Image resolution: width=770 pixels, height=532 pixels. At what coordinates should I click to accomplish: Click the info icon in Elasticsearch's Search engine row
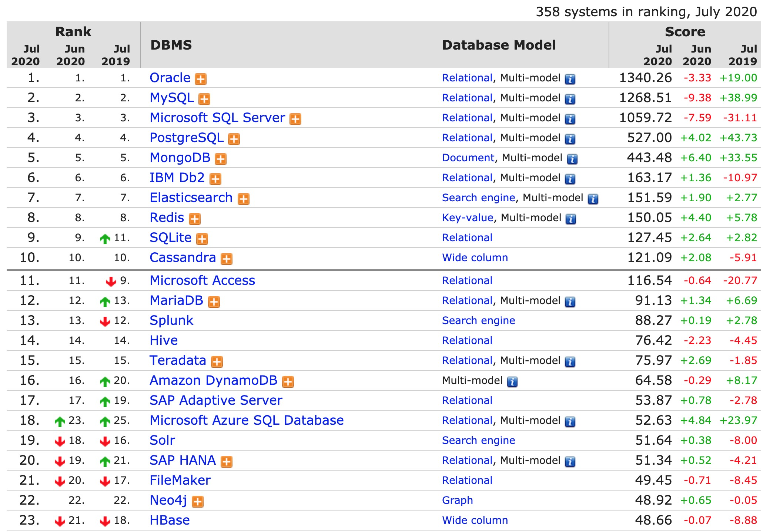pos(593,199)
